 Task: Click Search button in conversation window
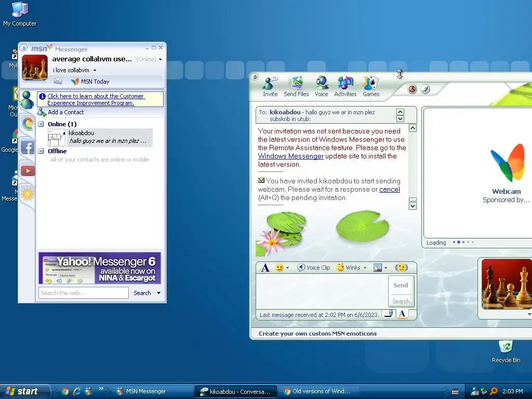pyautogui.click(x=401, y=301)
